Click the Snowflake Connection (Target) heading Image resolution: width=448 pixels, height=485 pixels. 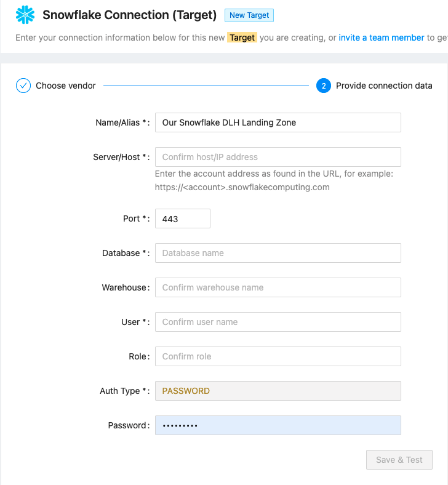coord(129,15)
